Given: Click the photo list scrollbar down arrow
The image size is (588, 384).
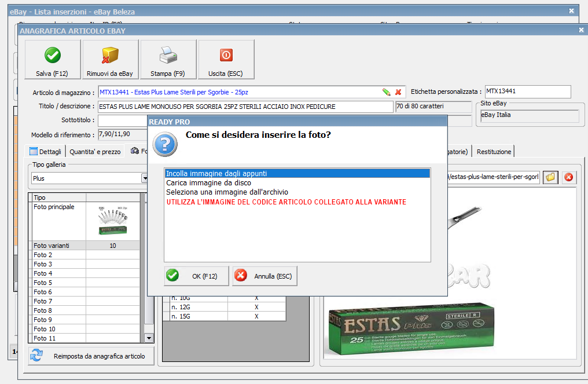Looking at the screenshot, I should (149, 338).
